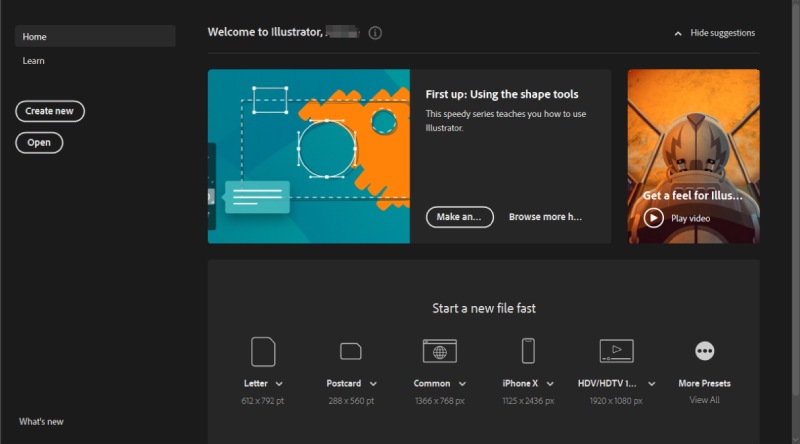Click the info icon beside welcome heading

375,33
